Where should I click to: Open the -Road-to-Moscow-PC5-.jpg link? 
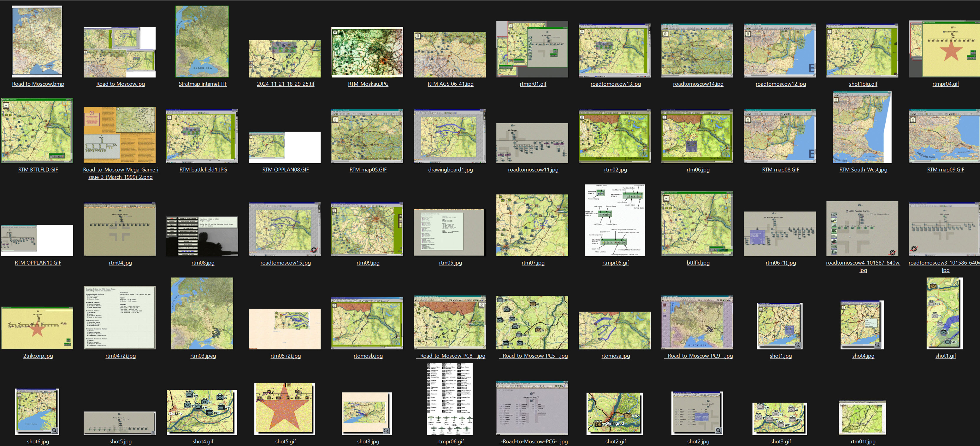pyautogui.click(x=533, y=356)
